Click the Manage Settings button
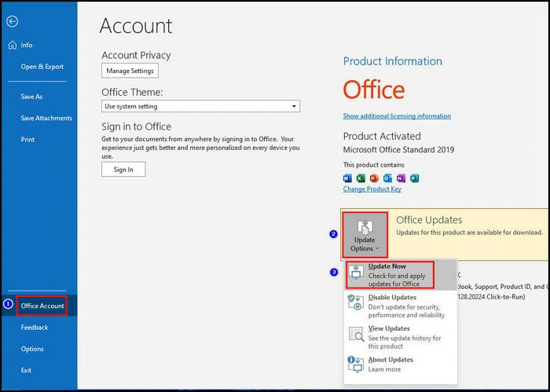Image resolution: width=550 pixels, height=392 pixels. (x=130, y=71)
